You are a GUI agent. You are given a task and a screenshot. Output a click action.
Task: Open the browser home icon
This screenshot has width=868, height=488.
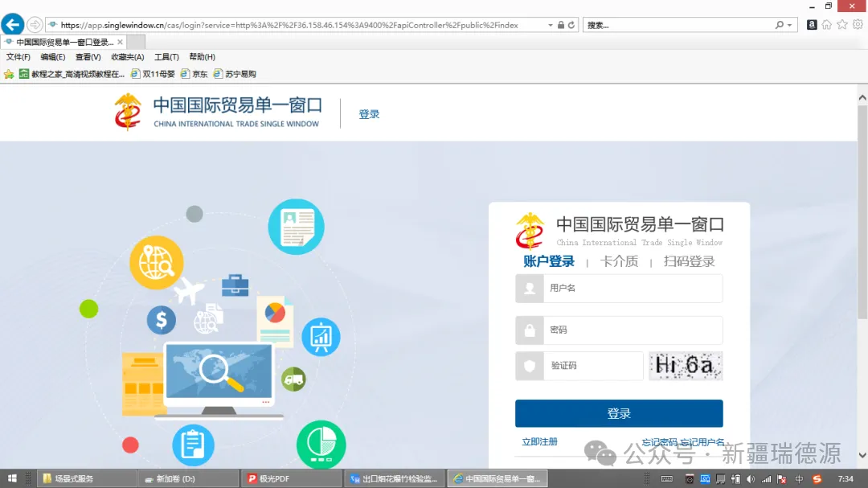(826, 24)
